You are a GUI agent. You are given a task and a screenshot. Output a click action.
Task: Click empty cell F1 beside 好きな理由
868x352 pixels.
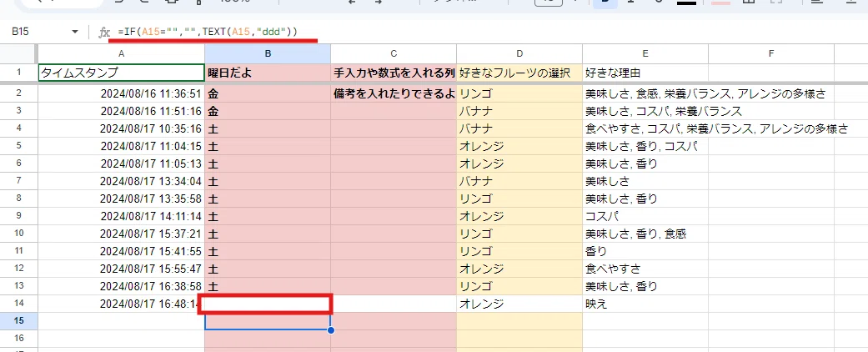[x=771, y=73]
